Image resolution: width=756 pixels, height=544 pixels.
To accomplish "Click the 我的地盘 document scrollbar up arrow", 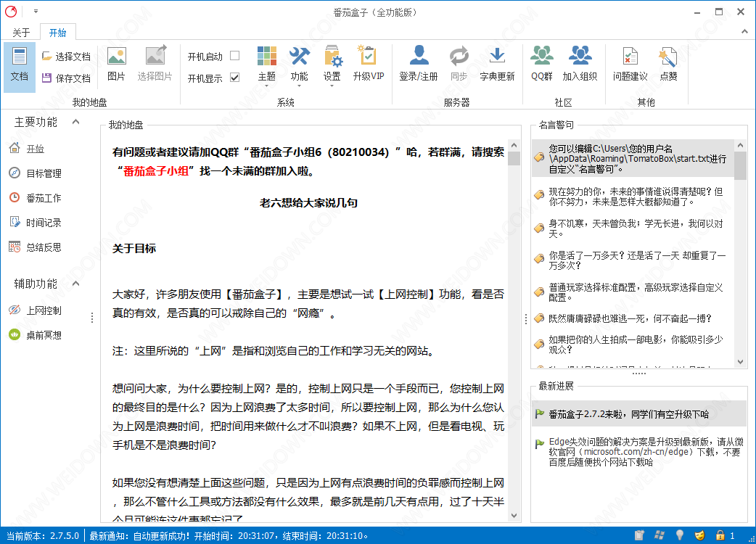I will pos(514,145).
